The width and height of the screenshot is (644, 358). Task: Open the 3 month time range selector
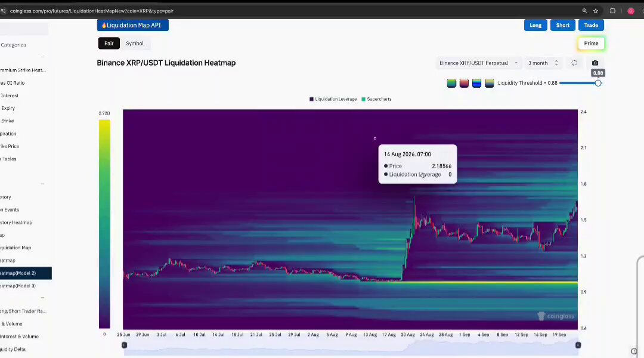click(543, 63)
